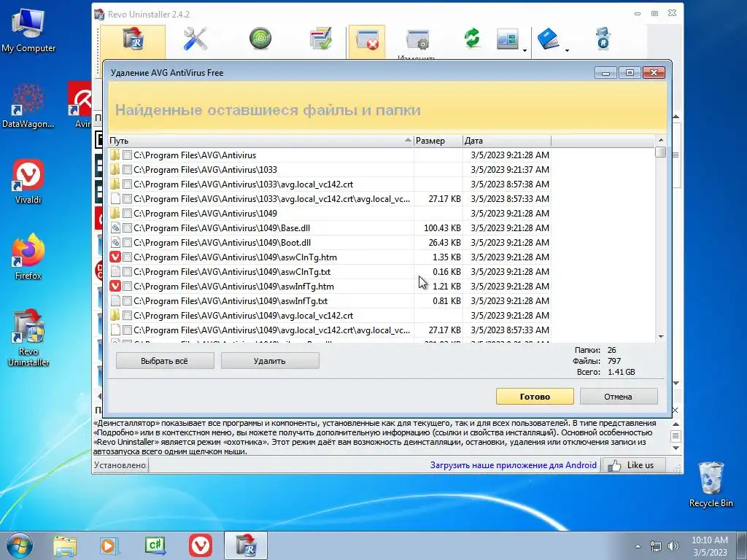Open the Загрузить наше приложение для Android link
This screenshot has width=747, height=560.
coord(513,465)
